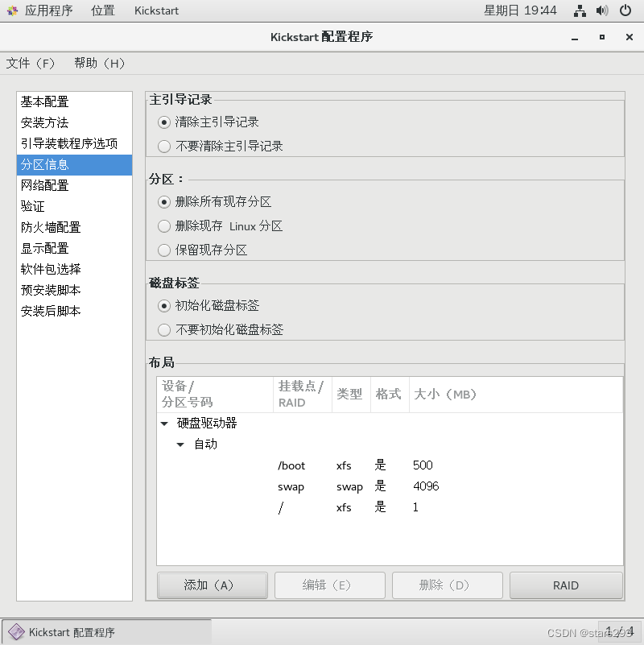Open the power menu icon
The image size is (644, 645).
[x=625, y=10]
